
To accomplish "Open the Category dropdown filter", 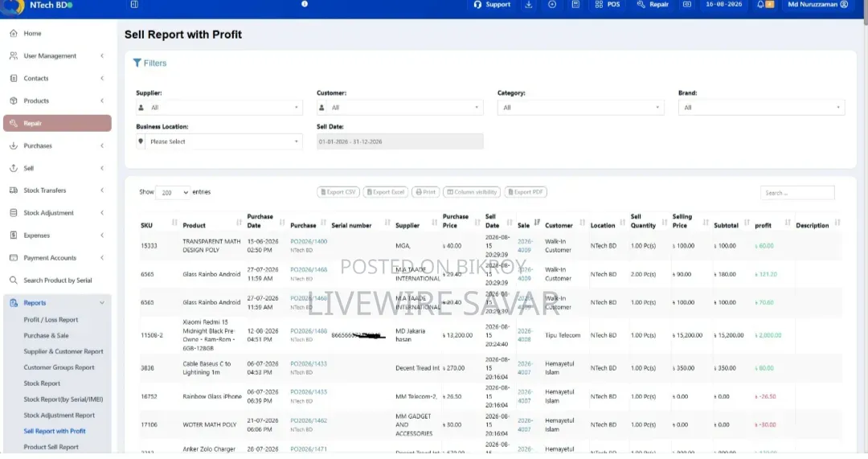I will (580, 108).
